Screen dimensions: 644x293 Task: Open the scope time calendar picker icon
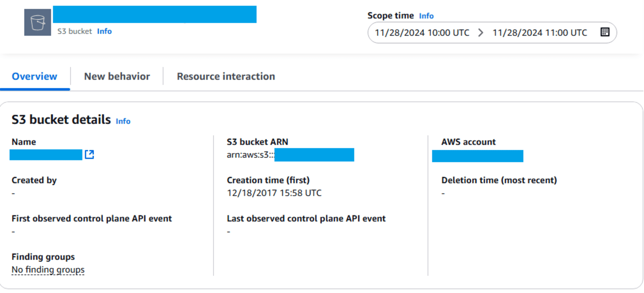click(x=605, y=32)
